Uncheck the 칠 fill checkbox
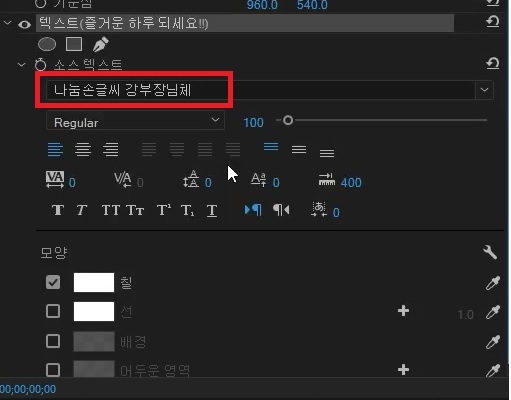The width and height of the screenshot is (511, 400). point(53,282)
